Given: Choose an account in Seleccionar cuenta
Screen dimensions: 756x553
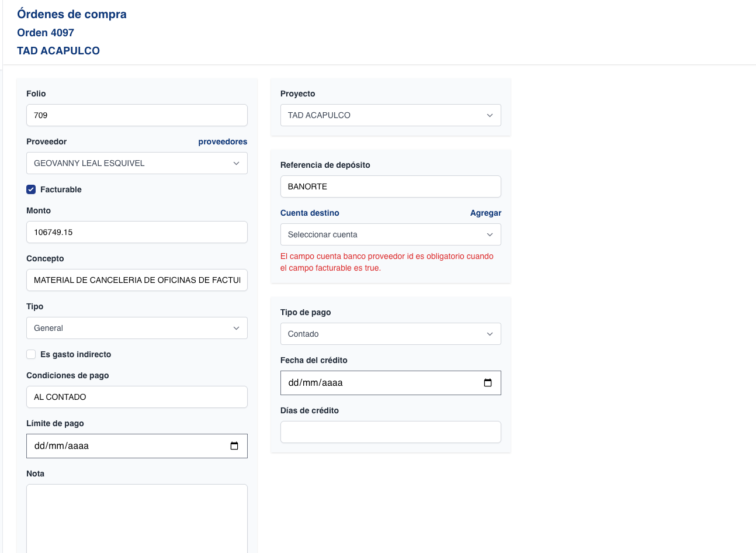Looking at the screenshot, I should click(x=390, y=234).
